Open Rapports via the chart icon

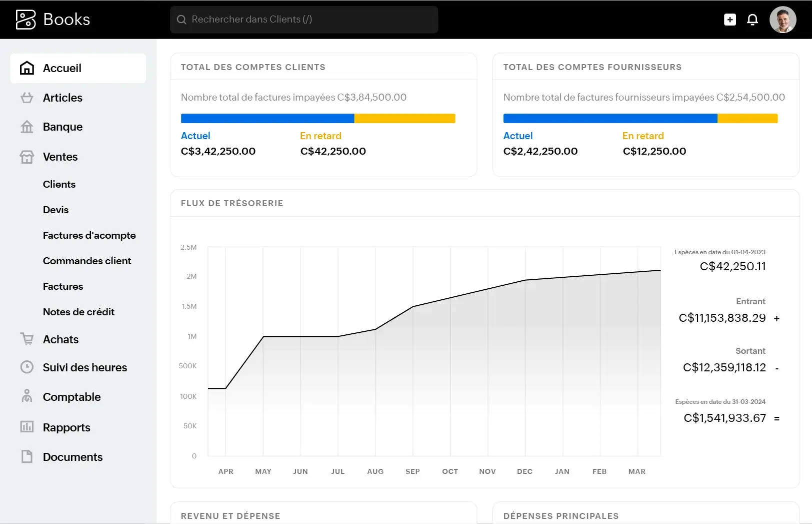pyautogui.click(x=27, y=427)
